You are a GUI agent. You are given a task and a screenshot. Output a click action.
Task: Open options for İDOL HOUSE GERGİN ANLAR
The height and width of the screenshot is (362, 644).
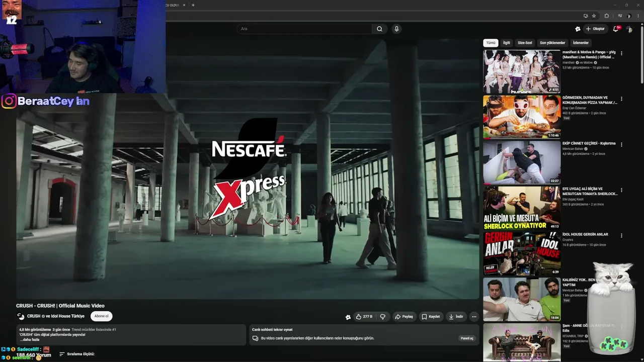coord(621,235)
